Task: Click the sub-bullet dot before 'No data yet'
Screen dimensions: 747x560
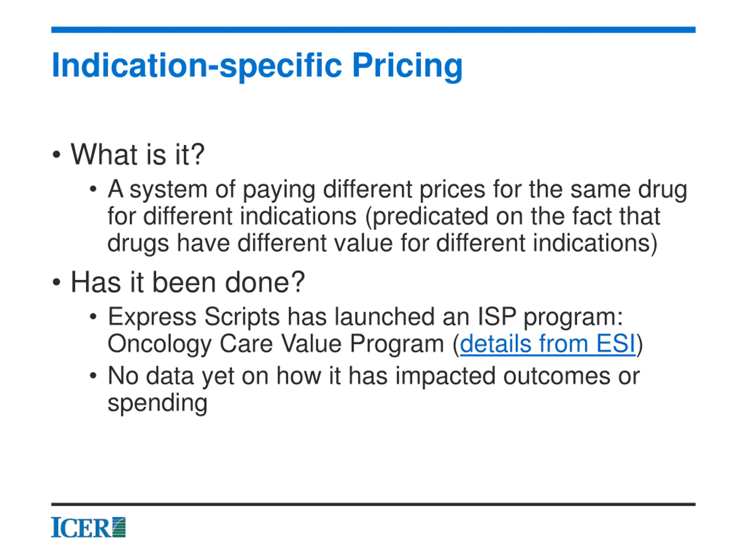Action: pos(93,376)
